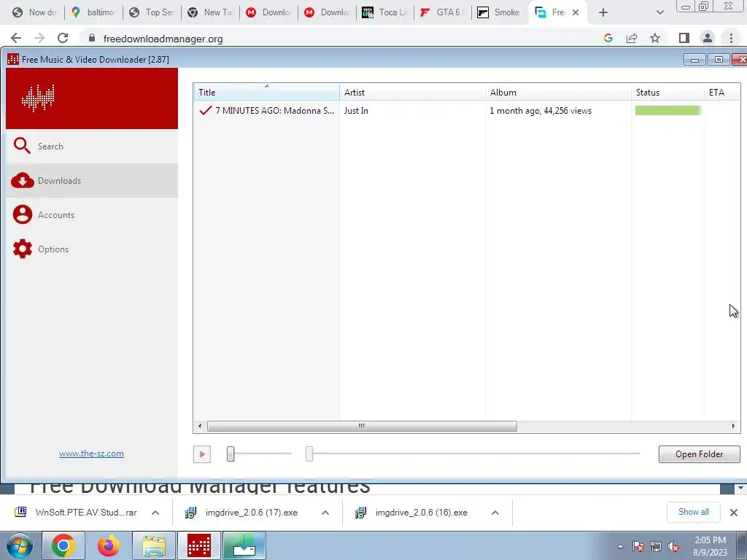Show hidden system tray icons
Image resolution: width=747 pixels, height=560 pixels.
tap(620, 547)
